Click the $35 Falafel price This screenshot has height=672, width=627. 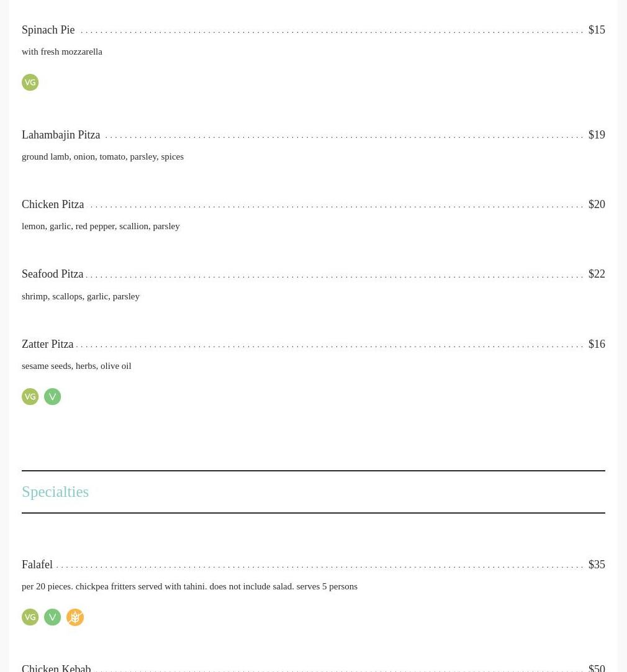click(x=597, y=565)
